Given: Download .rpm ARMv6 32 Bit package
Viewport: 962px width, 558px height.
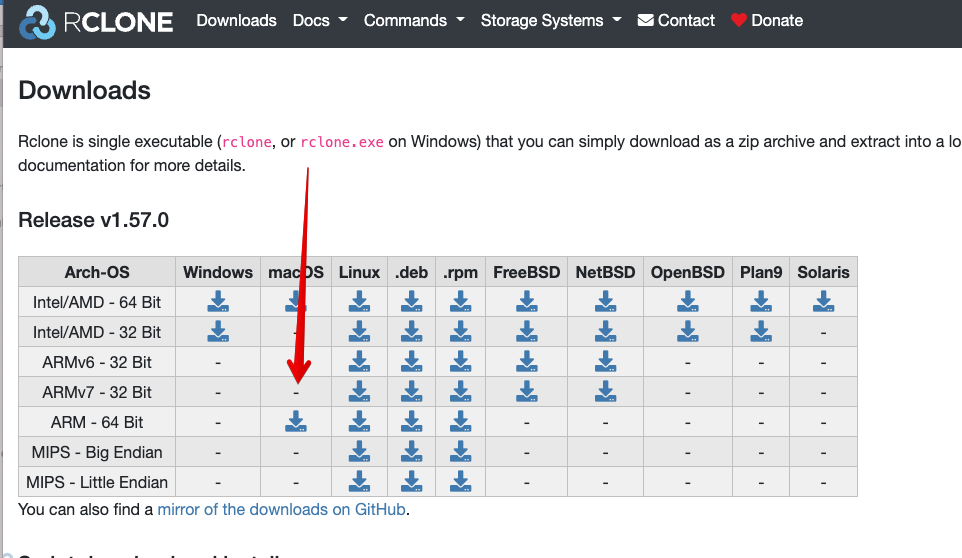Looking at the screenshot, I should [461, 362].
